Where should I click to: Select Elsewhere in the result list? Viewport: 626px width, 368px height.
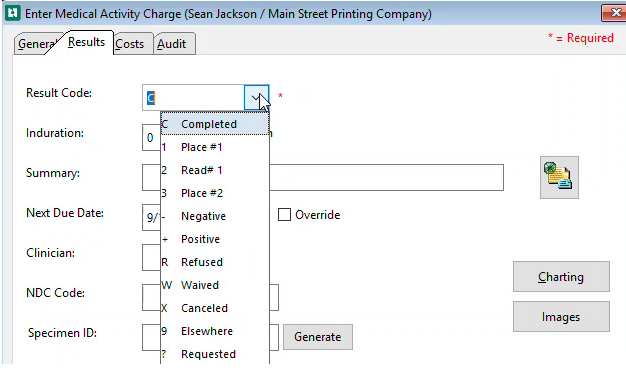[x=215, y=331]
